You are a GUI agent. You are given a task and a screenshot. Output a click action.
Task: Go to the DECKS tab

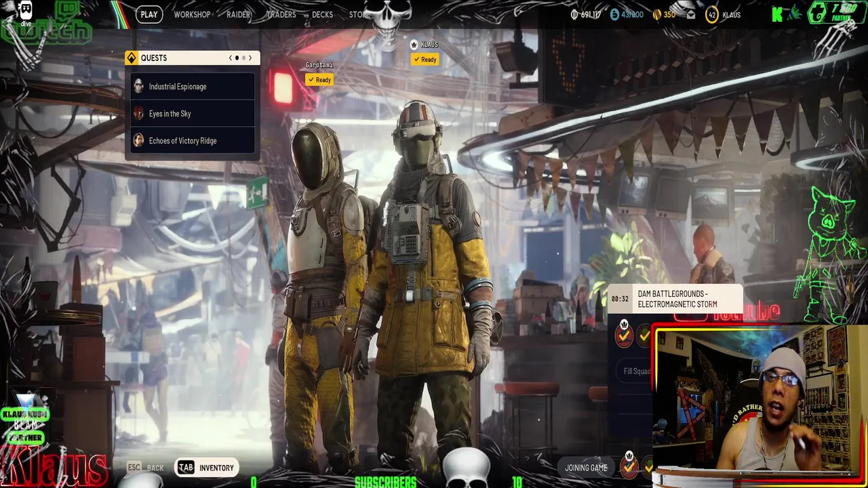pos(322,14)
